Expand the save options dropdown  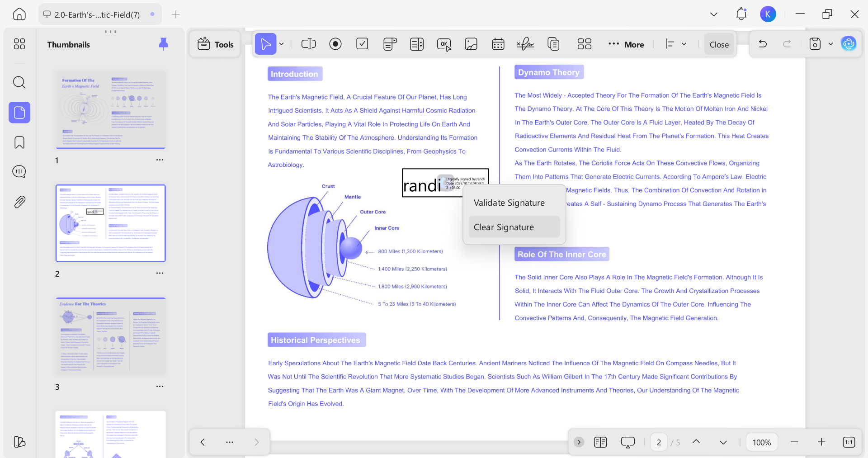tap(830, 44)
